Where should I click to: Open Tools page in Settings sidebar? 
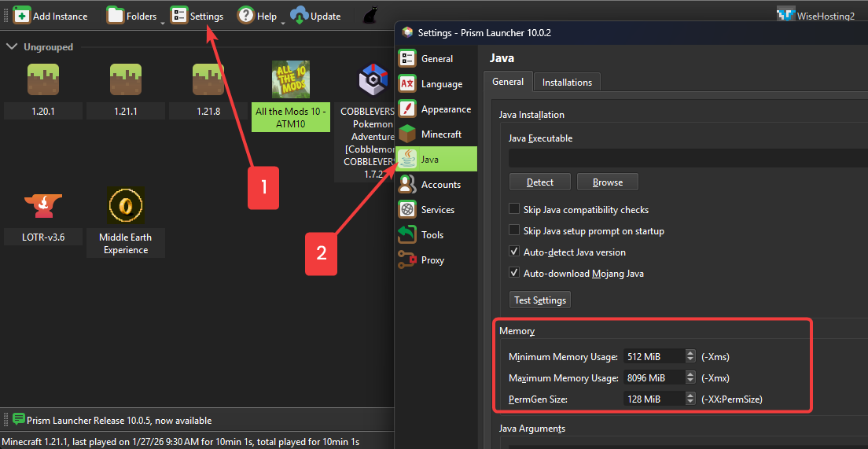coord(436,235)
